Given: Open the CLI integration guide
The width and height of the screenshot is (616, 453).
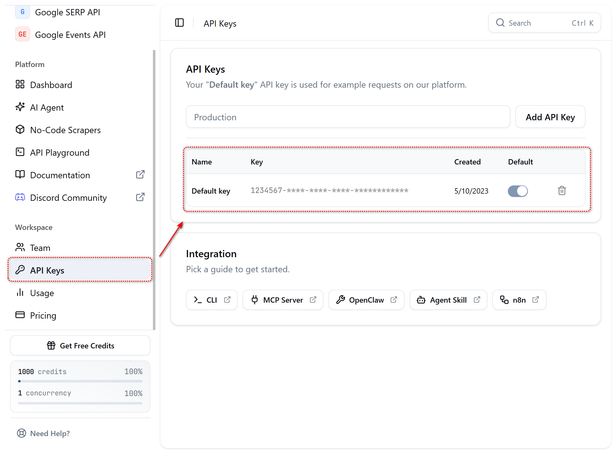Looking at the screenshot, I should point(212,300).
